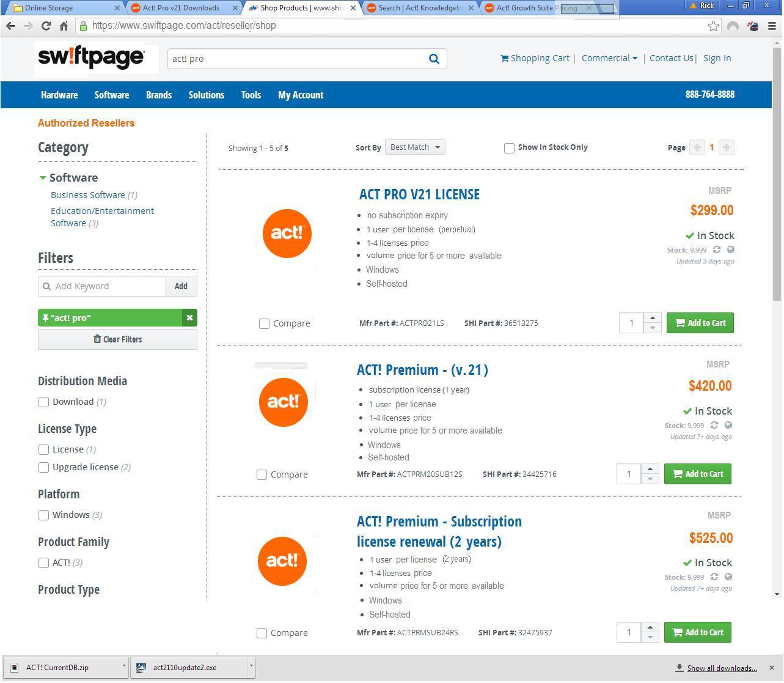Open the Shopping Cart link
Image resolution: width=784 pixels, height=683 pixels.
535,58
